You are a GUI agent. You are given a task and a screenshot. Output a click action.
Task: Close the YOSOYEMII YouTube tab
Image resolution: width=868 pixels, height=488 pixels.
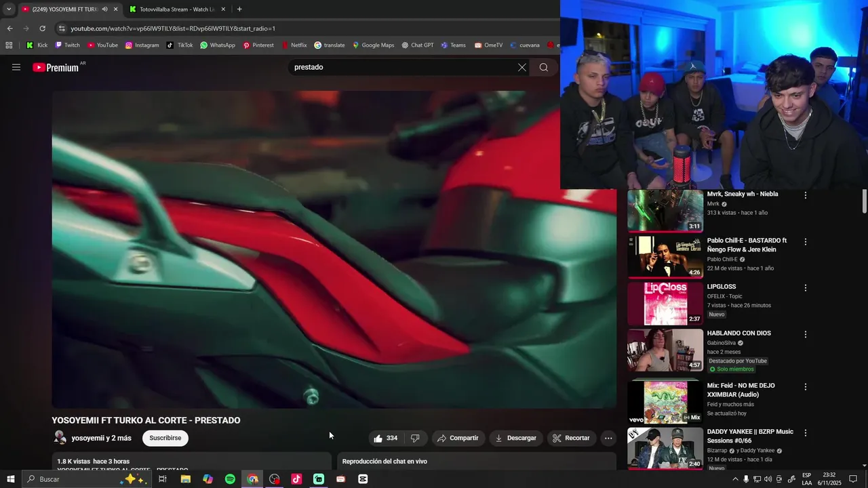(115, 9)
